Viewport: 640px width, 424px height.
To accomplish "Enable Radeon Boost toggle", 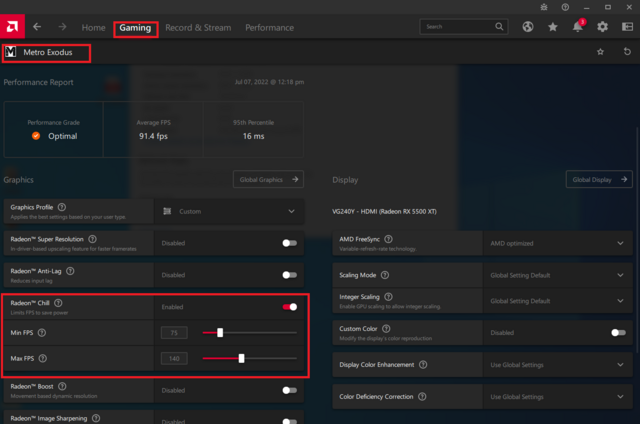I will 289,391.
